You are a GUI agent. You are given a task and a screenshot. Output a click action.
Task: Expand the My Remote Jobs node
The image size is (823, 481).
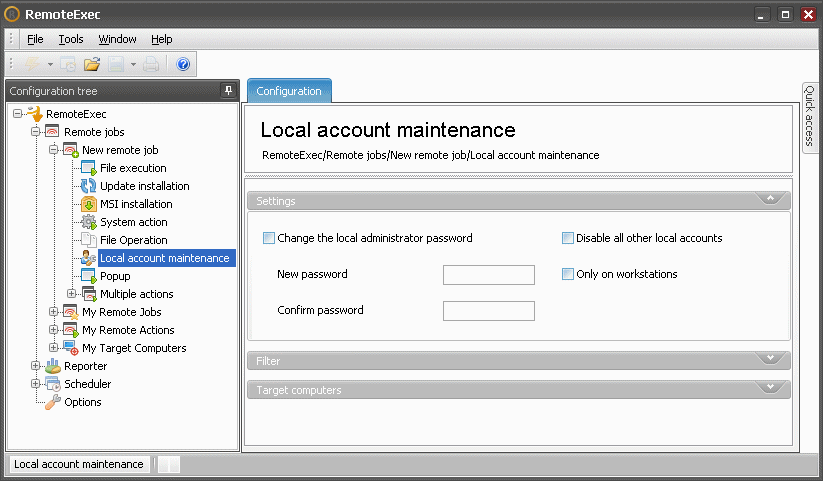[x=54, y=311]
